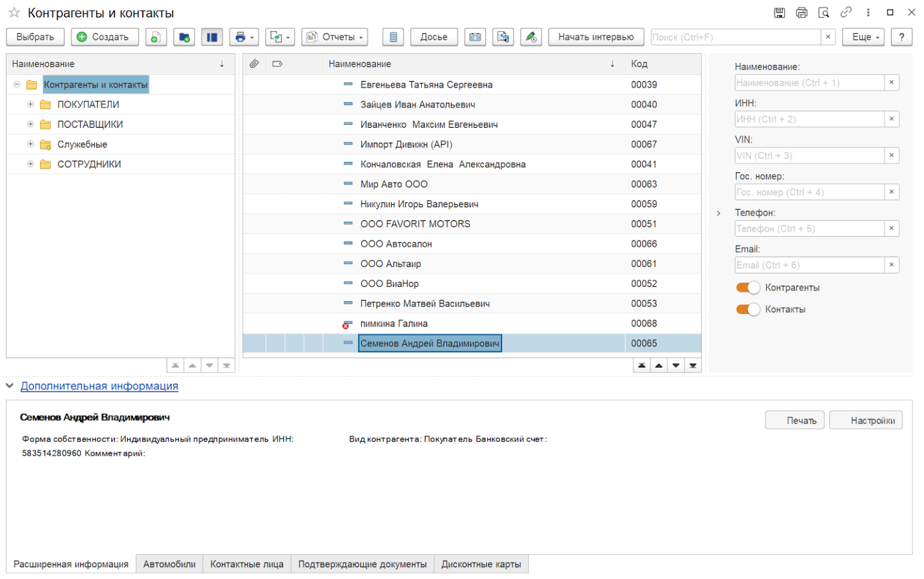Toggle the two-column view mode icon
This screenshot has width=924, height=579.
click(x=212, y=37)
